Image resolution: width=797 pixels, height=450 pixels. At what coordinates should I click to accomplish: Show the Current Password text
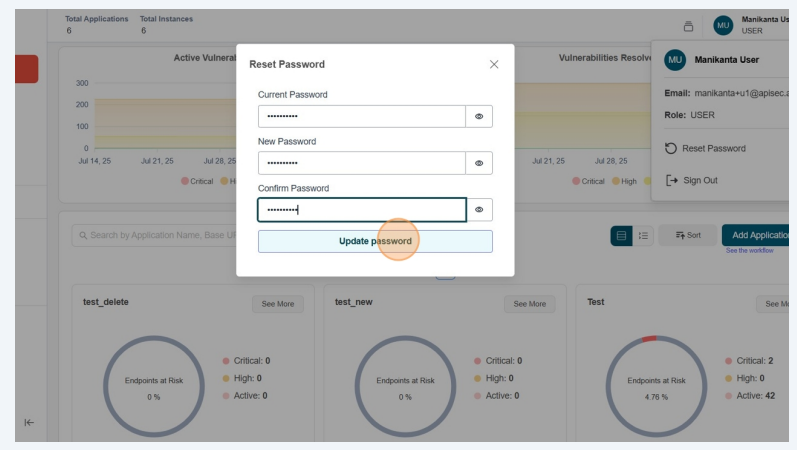pos(479,116)
